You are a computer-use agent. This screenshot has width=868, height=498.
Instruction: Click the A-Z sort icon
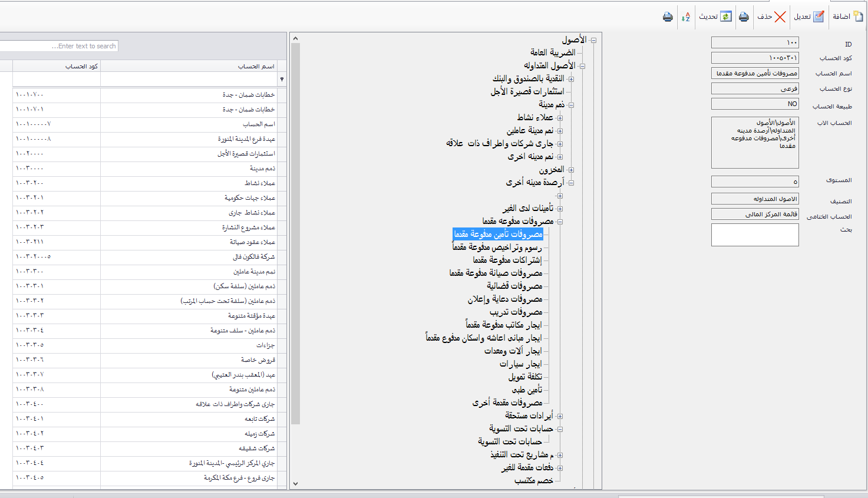(x=685, y=17)
